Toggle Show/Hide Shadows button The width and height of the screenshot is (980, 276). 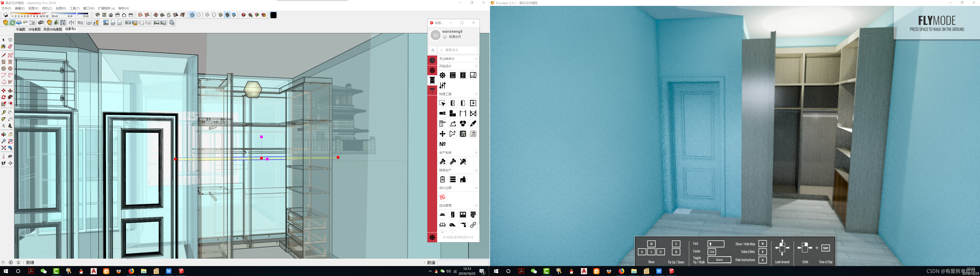click(x=5, y=15)
